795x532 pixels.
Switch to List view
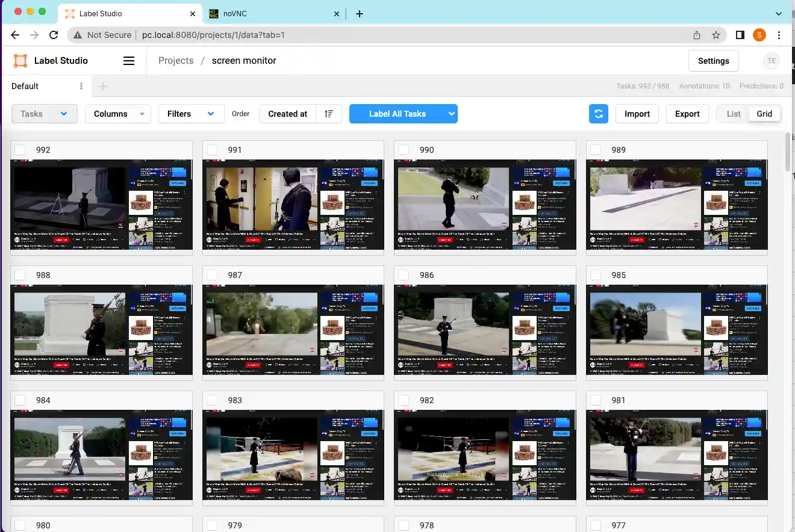pos(734,114)
